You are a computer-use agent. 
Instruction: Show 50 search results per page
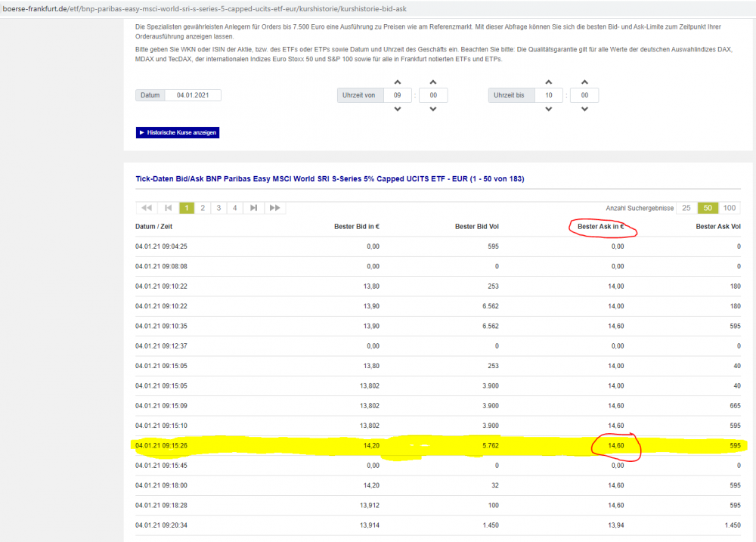pos(708,208)
